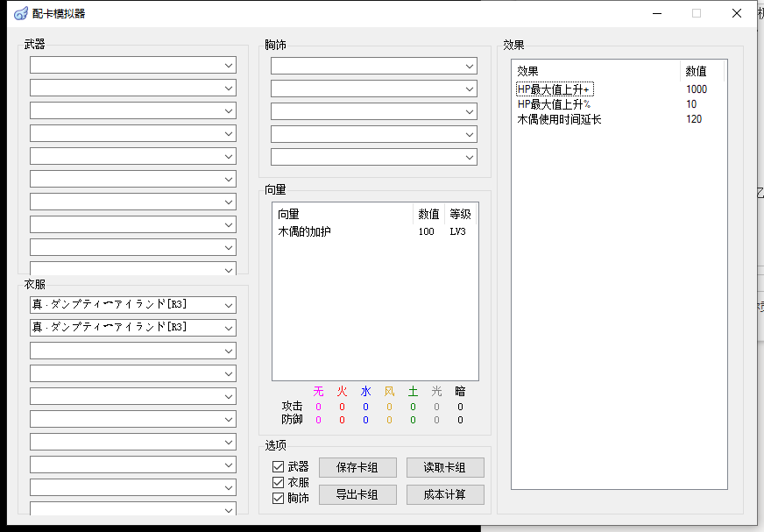
Task: Sort by the 等级 column header
Action: tap(461, 214)
